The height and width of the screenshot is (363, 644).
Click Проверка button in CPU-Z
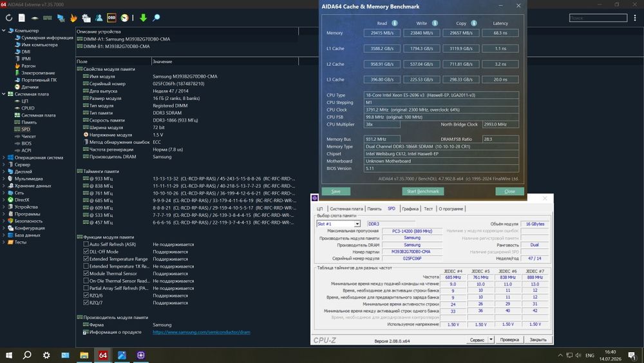[x=509, y=340]
